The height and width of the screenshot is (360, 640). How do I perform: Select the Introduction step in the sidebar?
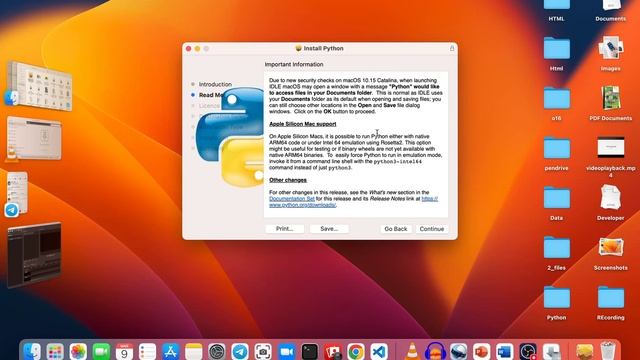215,84
